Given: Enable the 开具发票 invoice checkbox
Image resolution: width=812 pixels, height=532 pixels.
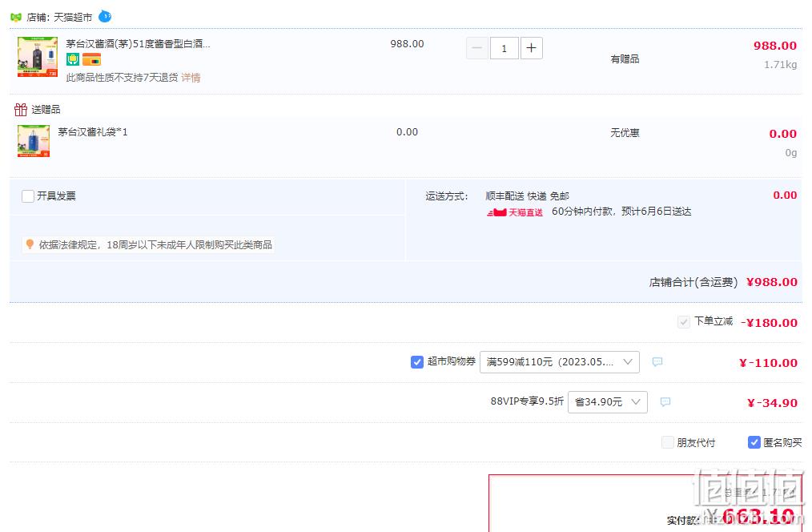Looking at the screenshot, I should (x=28, y=195).
